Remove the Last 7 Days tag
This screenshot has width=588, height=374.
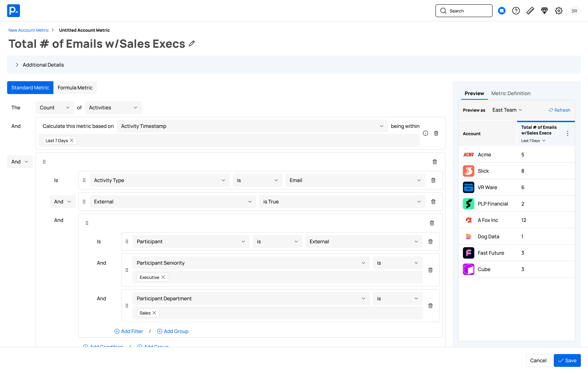pos(72,140)
